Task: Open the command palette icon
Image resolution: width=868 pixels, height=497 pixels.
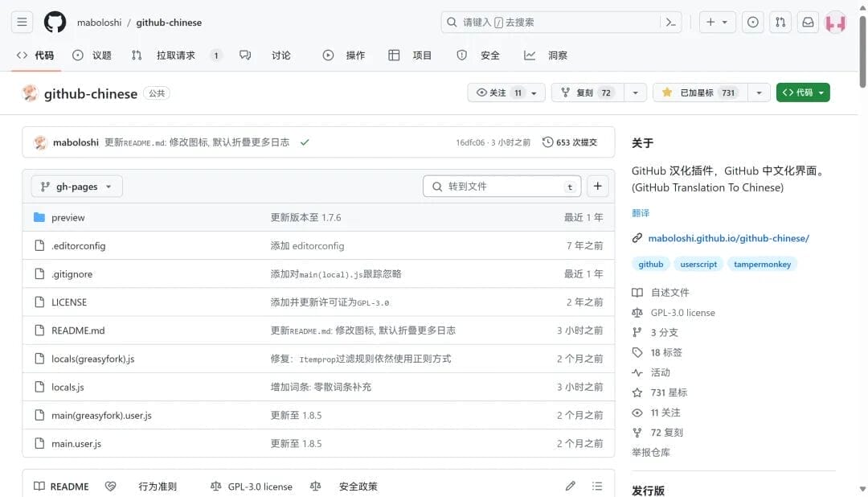Action: 671,23
